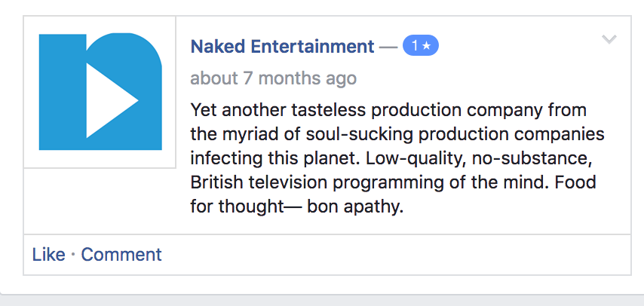
Task: Click the blue 1-star rating badge
Action: pyautogui.click(x=420, y=46)
